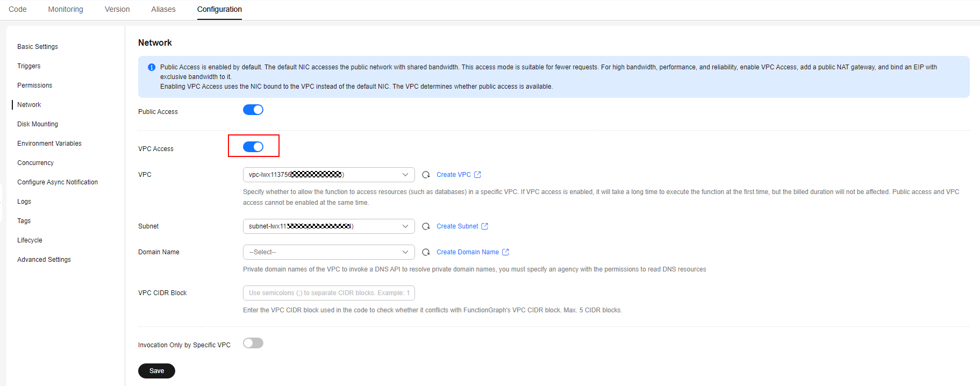The image size is (980, 386).
Task: Open Environment Variables section
Action: [x=49, y=144]
